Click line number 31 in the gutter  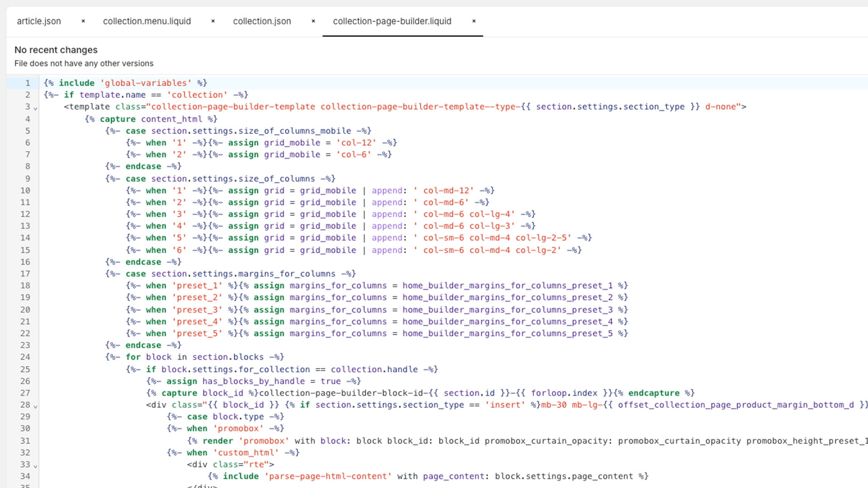(25, 441)
